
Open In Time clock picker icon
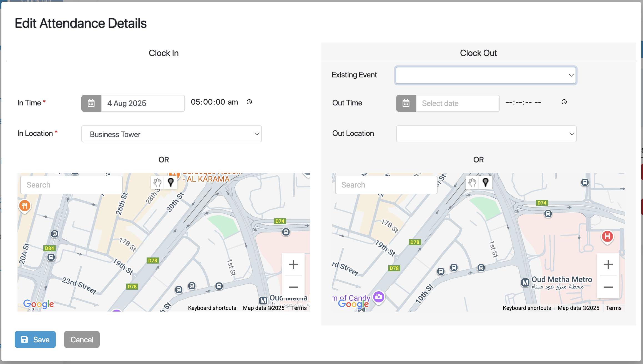pyautogui.click(x=249, y=102)
